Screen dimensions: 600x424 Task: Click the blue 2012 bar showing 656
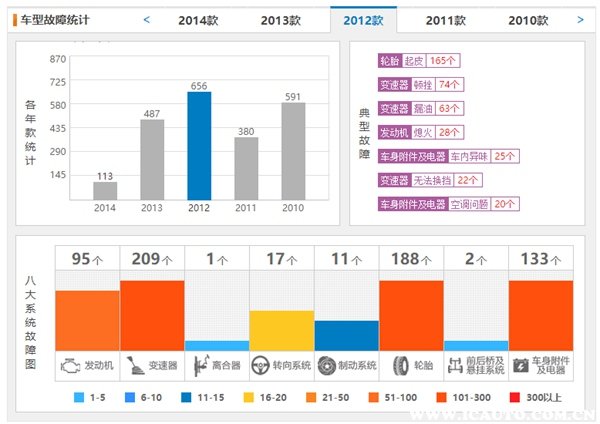pyautogui.click(x=199, y=145)
